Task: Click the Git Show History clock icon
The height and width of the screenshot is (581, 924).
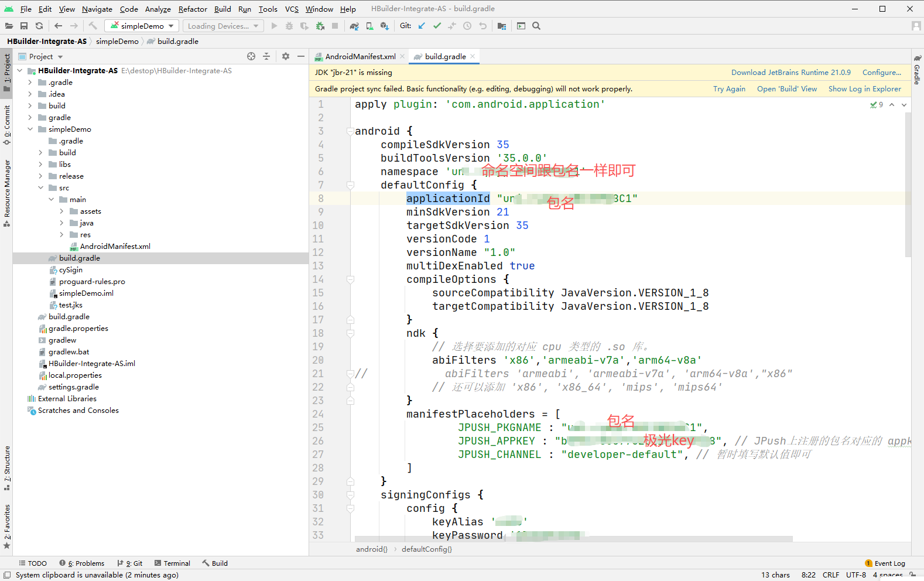Action: [x=467, y=26]
